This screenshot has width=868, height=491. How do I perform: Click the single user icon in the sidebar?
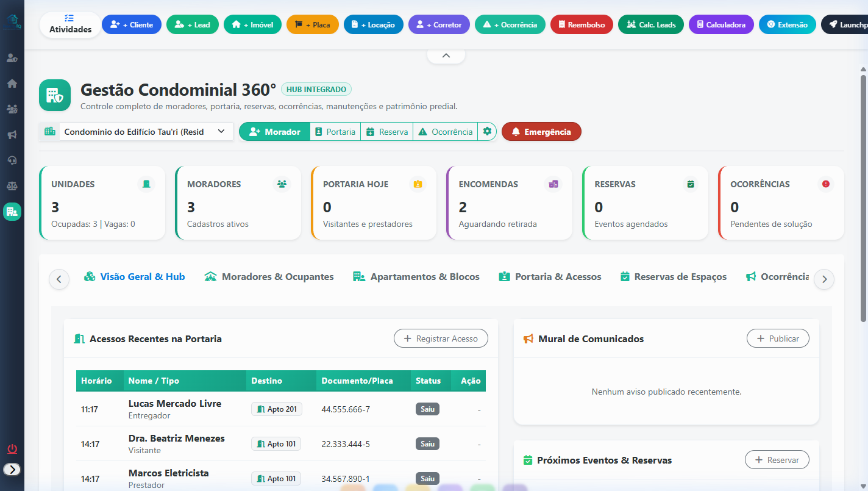[x=12, y=58]
